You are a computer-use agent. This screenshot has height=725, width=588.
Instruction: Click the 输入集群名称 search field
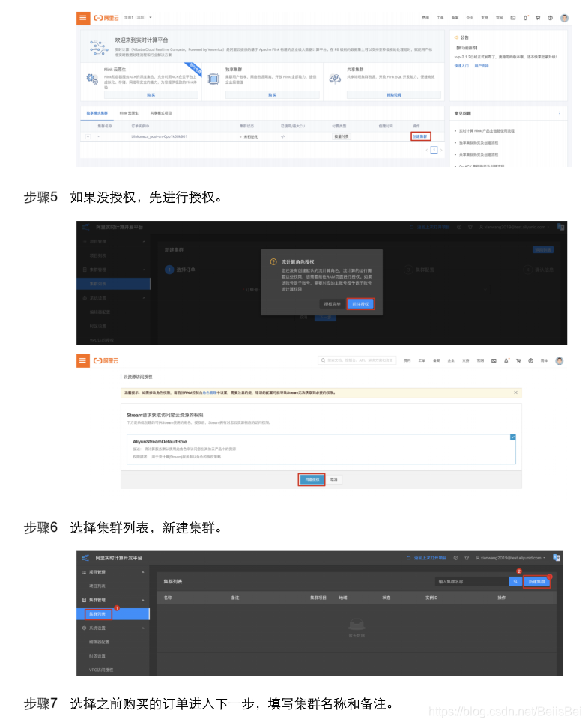(471, 582)
